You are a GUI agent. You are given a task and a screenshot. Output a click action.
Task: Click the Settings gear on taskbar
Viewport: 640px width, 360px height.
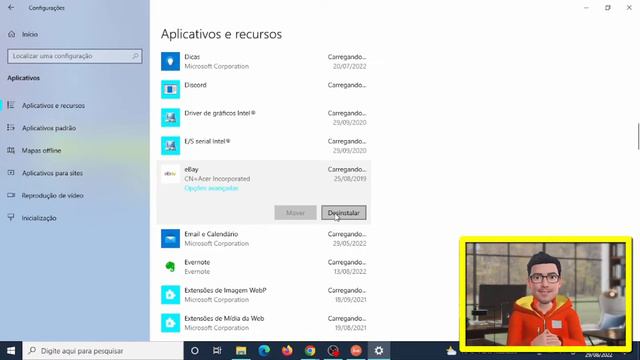pyautogui.click(x=379, y=351)
